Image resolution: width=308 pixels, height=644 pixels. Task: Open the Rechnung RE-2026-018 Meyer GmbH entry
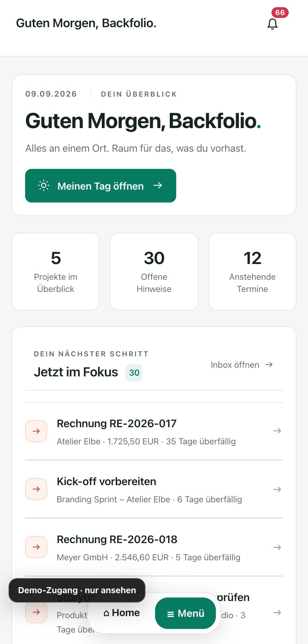pos(154,547)
